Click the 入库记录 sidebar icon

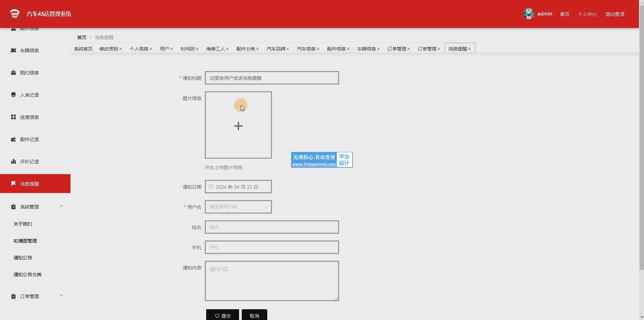(13, 95)
